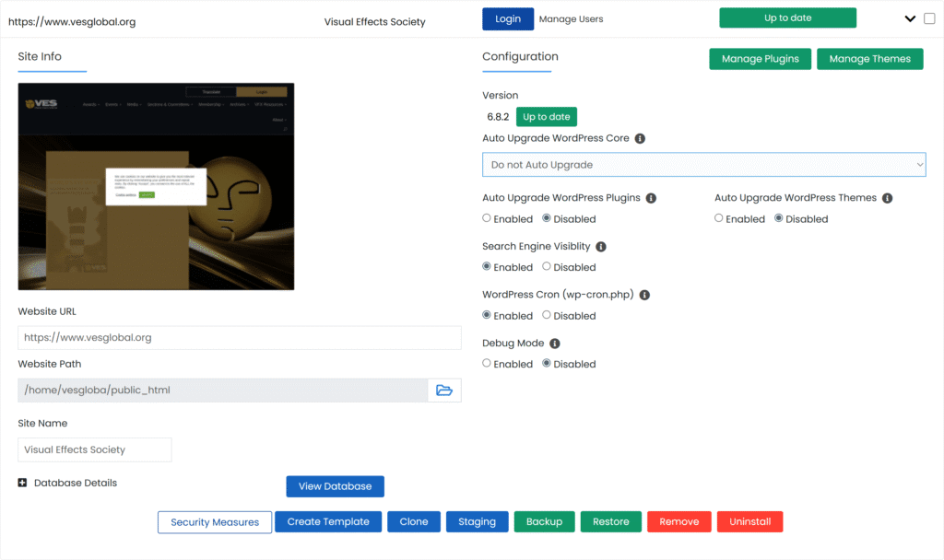Screen dimensions: 944x560
Task: Click info icon beside WordPress Cron
Action: point(644,295)
